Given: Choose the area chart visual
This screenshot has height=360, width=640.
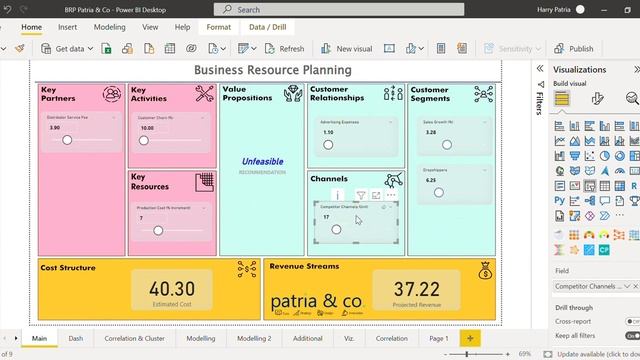Looking at the screenshot, I should coord(574,141).
